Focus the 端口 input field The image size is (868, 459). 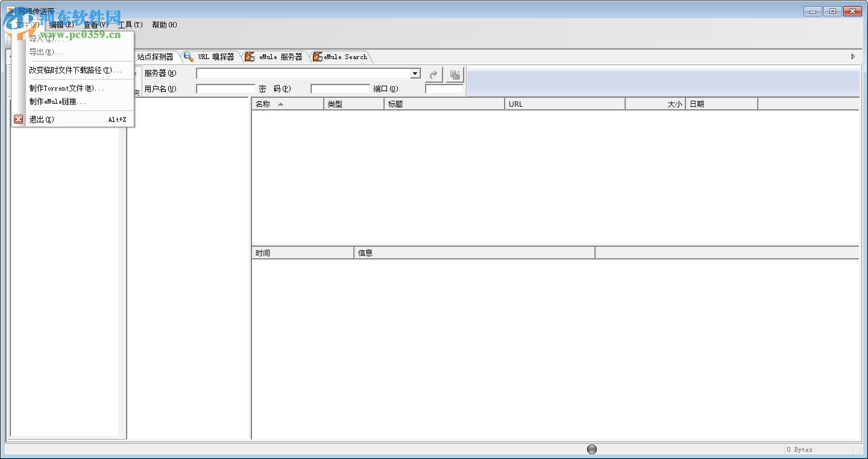pos(444,89)
